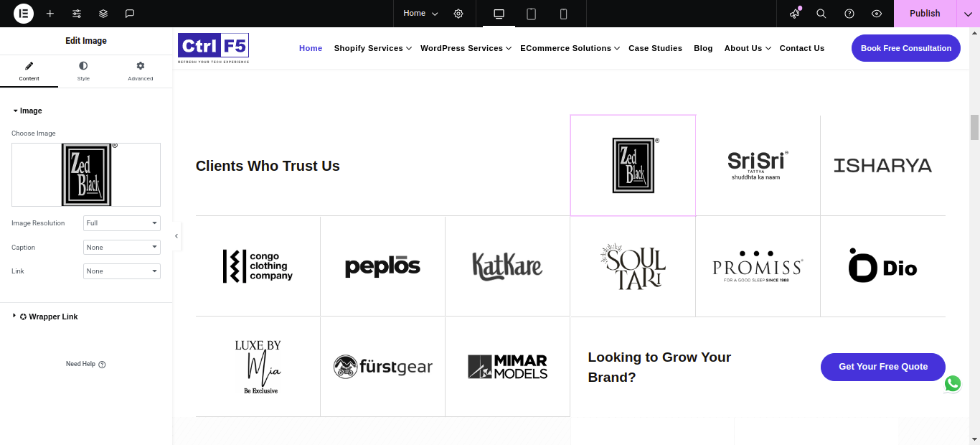Select the Mimar Models logo

507,367
